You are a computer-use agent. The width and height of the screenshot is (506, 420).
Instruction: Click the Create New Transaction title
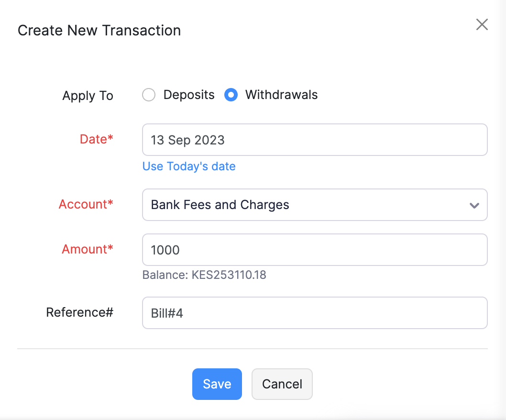tap(99, 30)
